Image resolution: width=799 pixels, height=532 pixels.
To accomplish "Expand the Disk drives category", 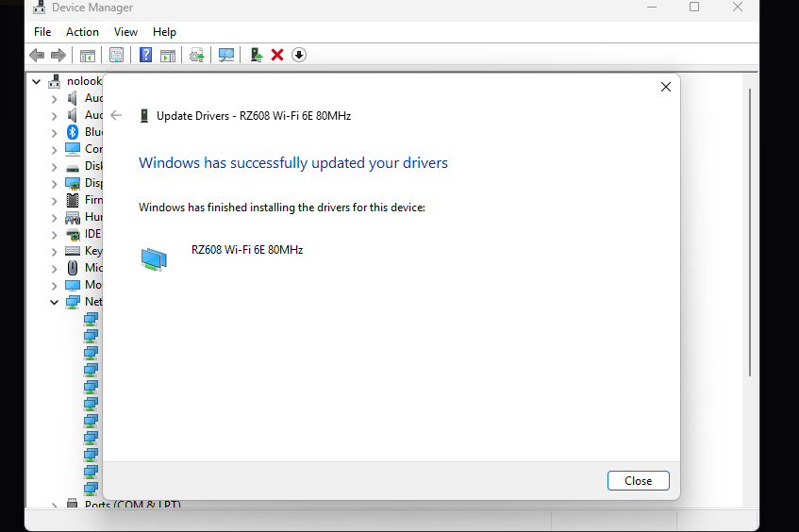I will [x=54, y=167].
